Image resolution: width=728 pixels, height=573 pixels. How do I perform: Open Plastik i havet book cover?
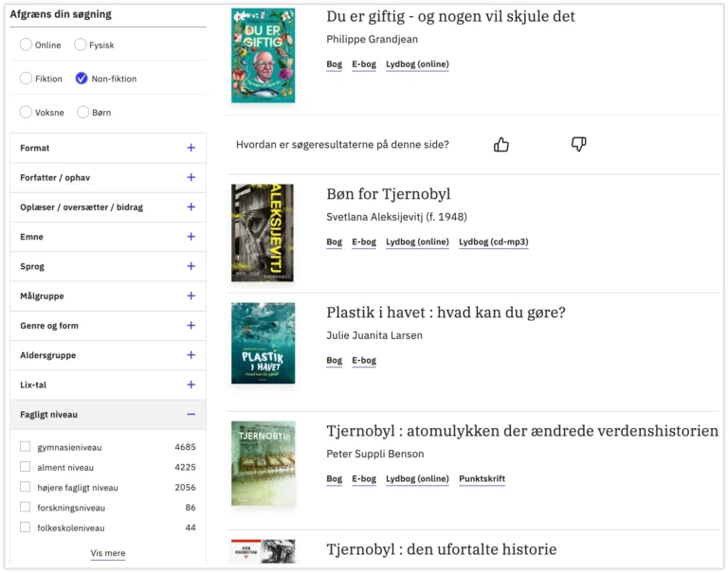263,343
